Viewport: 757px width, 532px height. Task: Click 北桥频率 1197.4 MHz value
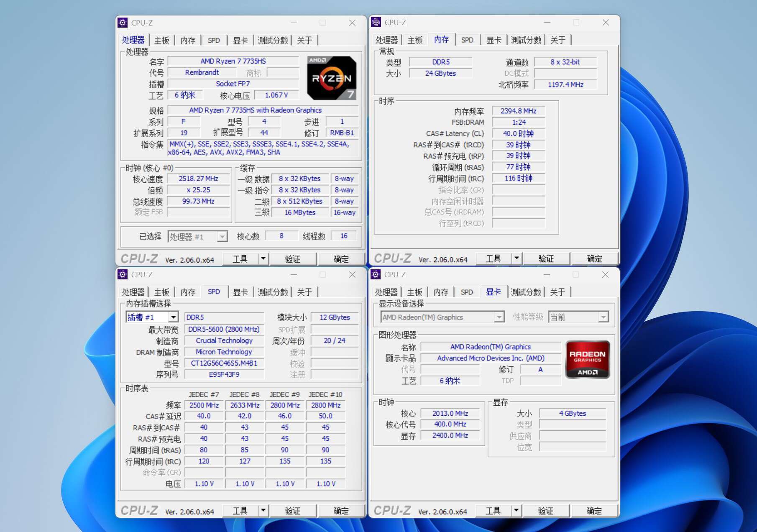coord(565,84)
